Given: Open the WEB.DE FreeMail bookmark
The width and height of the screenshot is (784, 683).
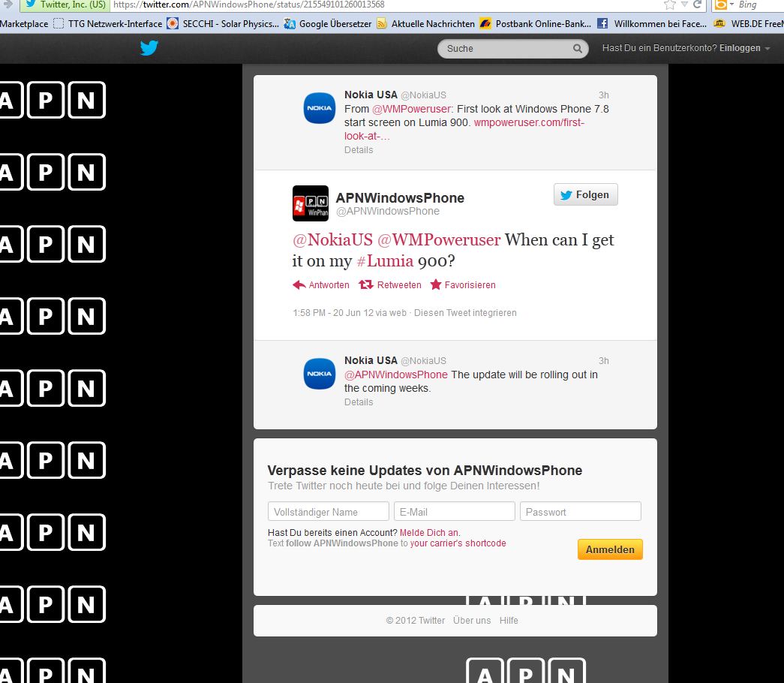Looking at the screenshot, I should click(749, 23).
